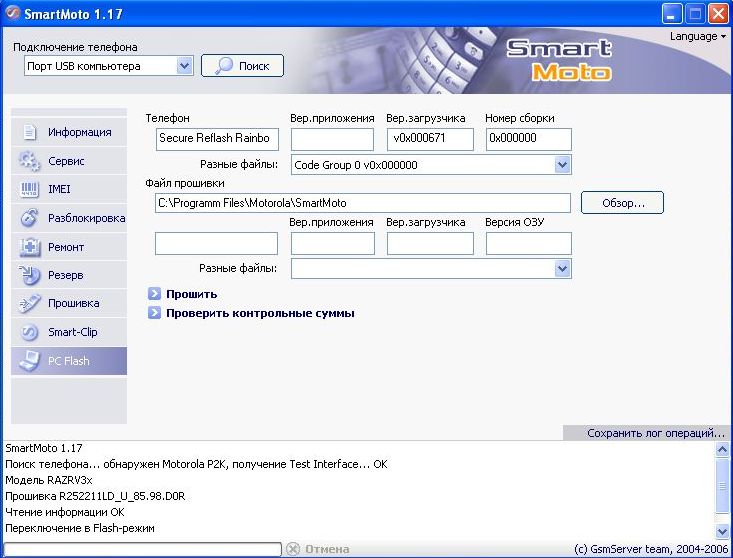This screenshot has height=558, width=733.
Task: Open the Резерв section
Action: [x=69, y=275]
